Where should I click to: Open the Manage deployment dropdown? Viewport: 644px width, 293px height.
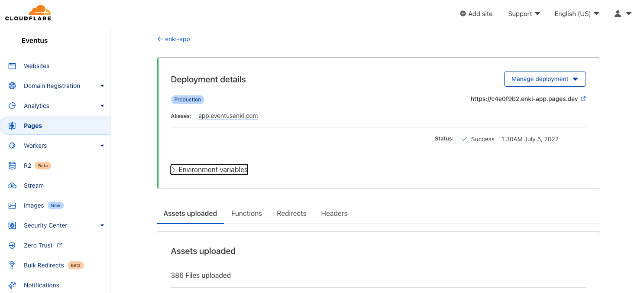pyautogui.click(x=544, y=79)
